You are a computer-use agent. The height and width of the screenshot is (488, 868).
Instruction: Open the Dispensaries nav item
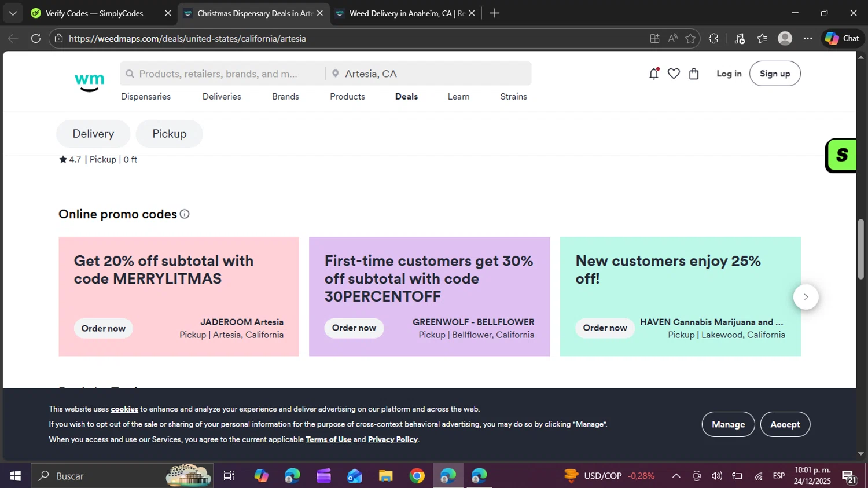point(146,97)
